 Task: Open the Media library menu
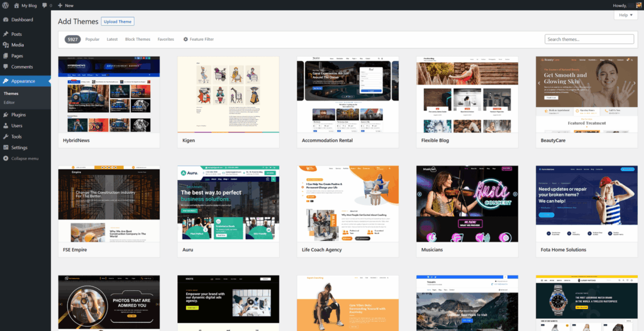point(17,45)
